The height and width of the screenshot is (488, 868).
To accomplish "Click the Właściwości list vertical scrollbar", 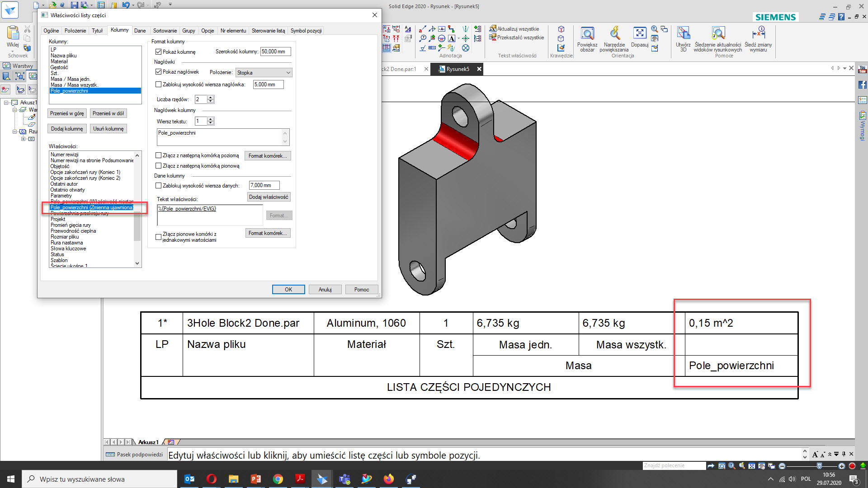I will coord(137,209).
